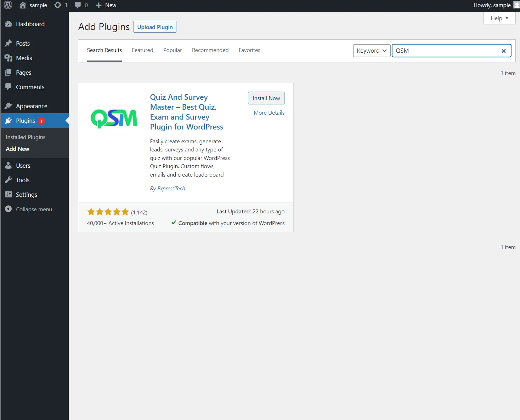Click the green compatibility checkmark

(x=174, y=223)
